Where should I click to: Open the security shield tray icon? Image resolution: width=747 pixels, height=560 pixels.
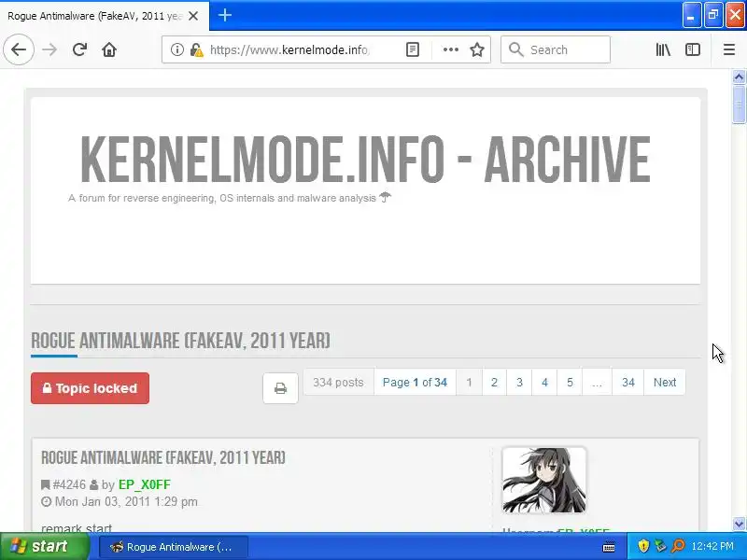(x=643, y=546)
